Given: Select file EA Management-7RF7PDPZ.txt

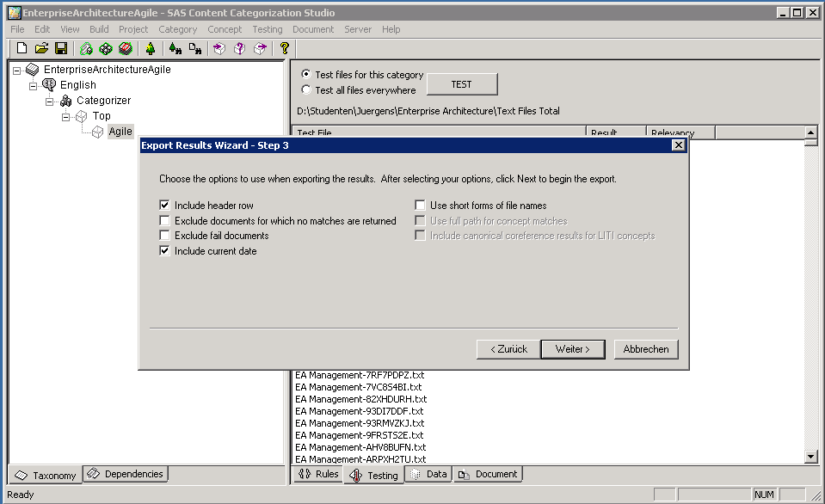Looking at the screenshot, I should 360,375.
